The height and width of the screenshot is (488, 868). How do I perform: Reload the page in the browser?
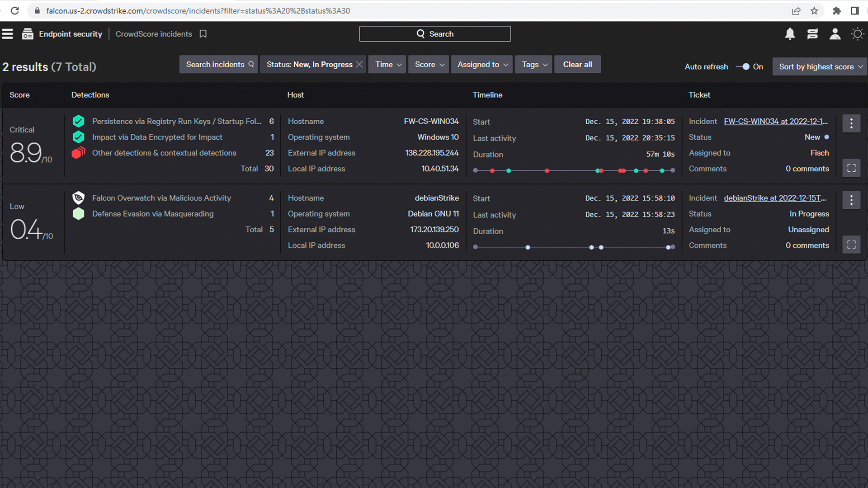15,11
